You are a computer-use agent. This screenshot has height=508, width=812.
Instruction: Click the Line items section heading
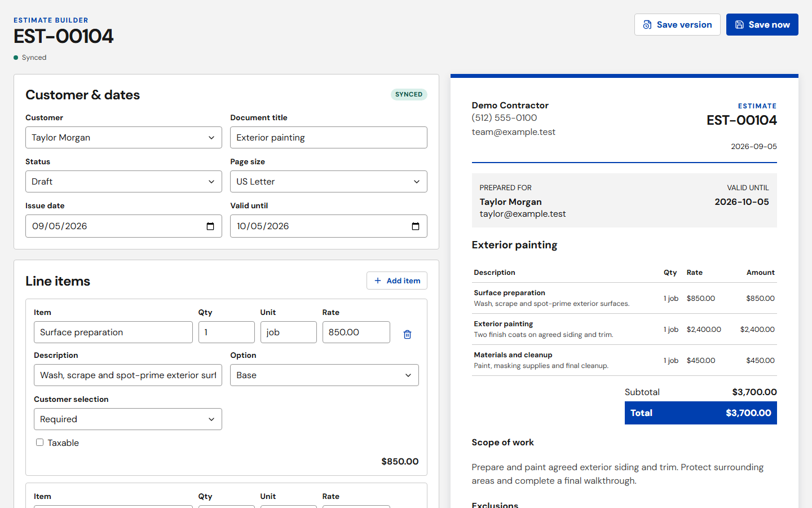(x=58, y=281)
